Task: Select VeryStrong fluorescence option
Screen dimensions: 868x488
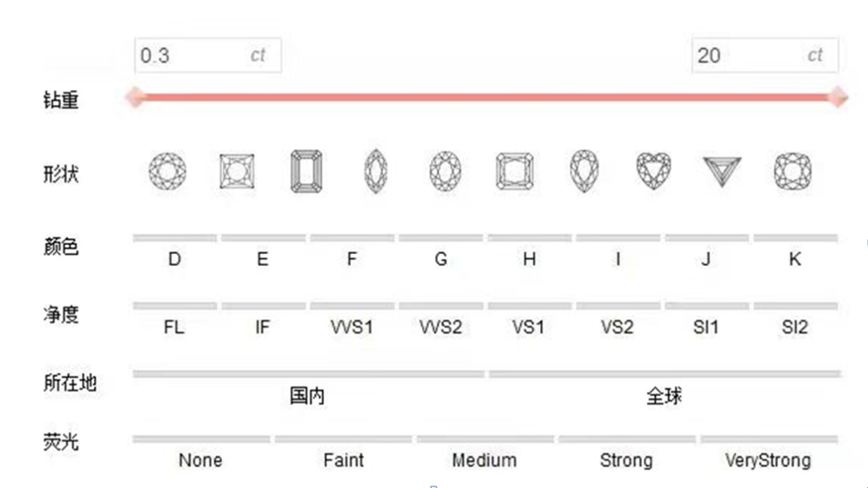Action: pos(768,452)
